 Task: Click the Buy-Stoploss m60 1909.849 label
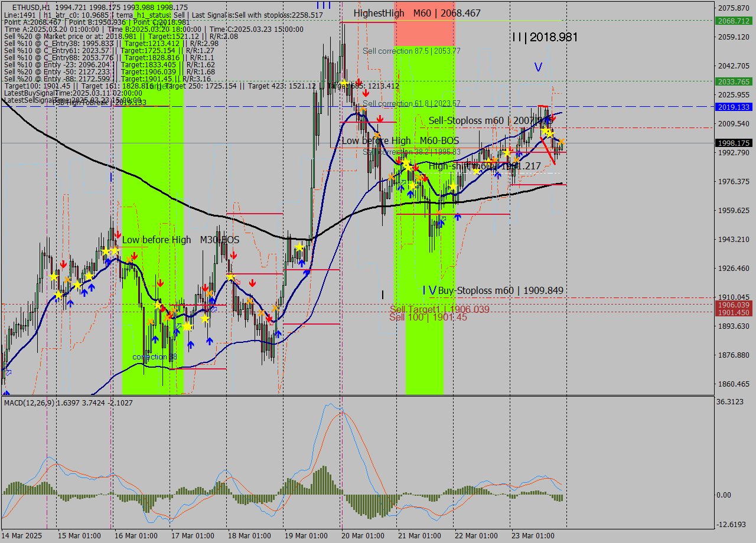[500, 290]
